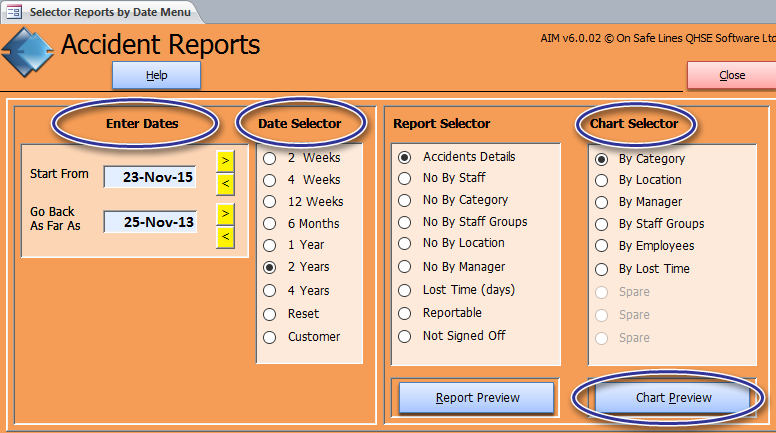Click the pink Close button
This screenshot has width=776, height=433.
click(731, 75)
